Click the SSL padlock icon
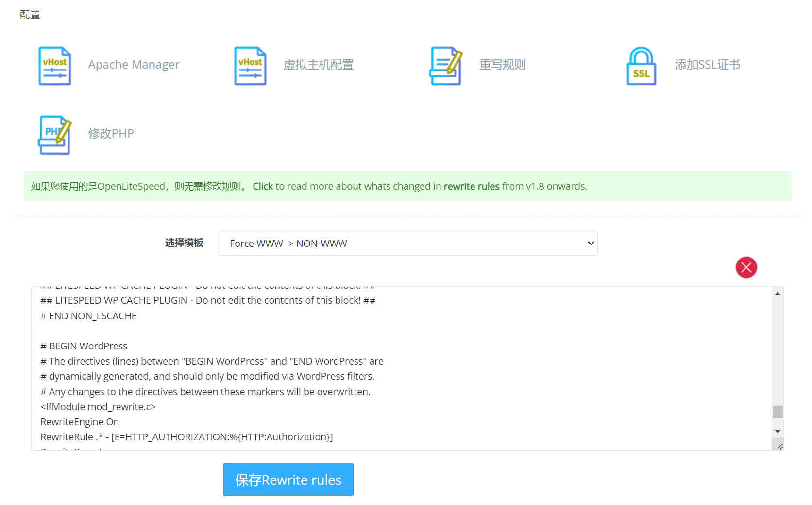 [642, 66]
